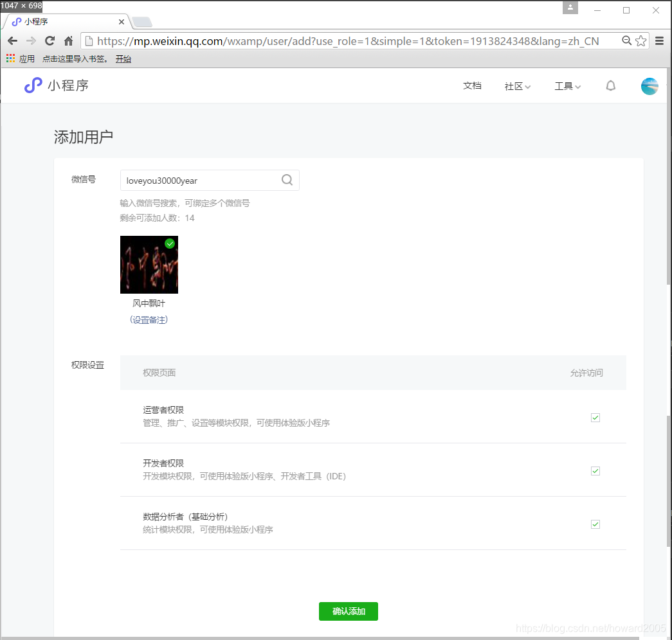Open a new browser tab
The width and height of the screenshot is (672, 640).
click(142, 21)
